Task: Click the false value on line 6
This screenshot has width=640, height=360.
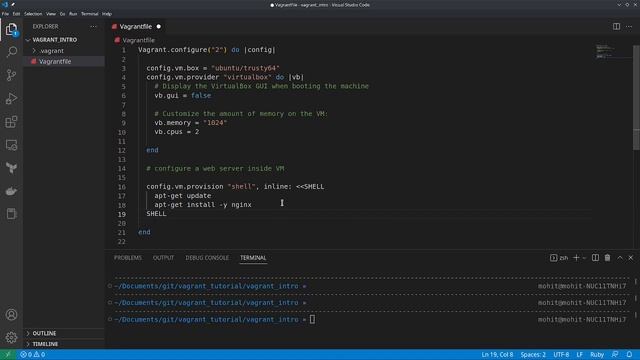Action: (x=201, y=96)
